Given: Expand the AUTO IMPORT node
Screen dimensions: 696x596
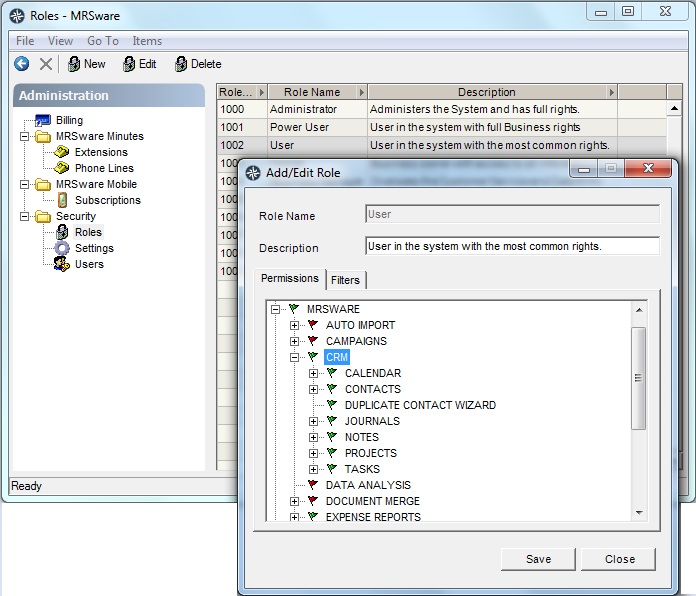Looking at the screenshot, I should [x=294, y=325].
